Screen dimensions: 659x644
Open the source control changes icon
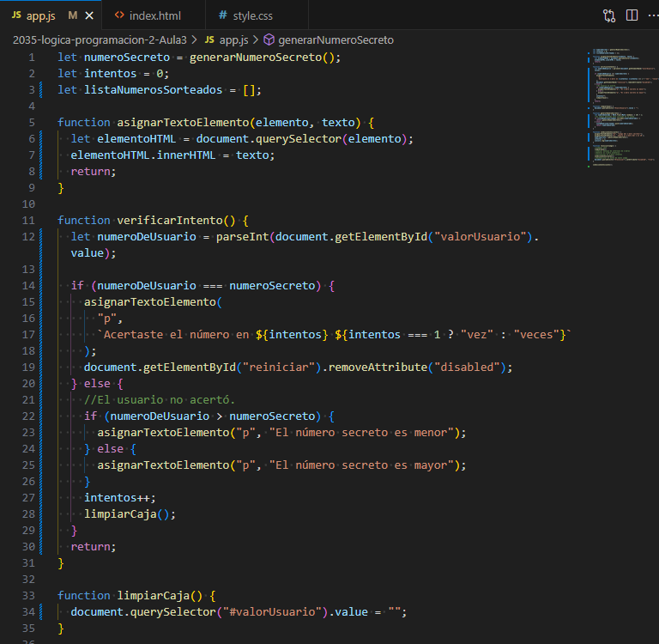point(609,15)
